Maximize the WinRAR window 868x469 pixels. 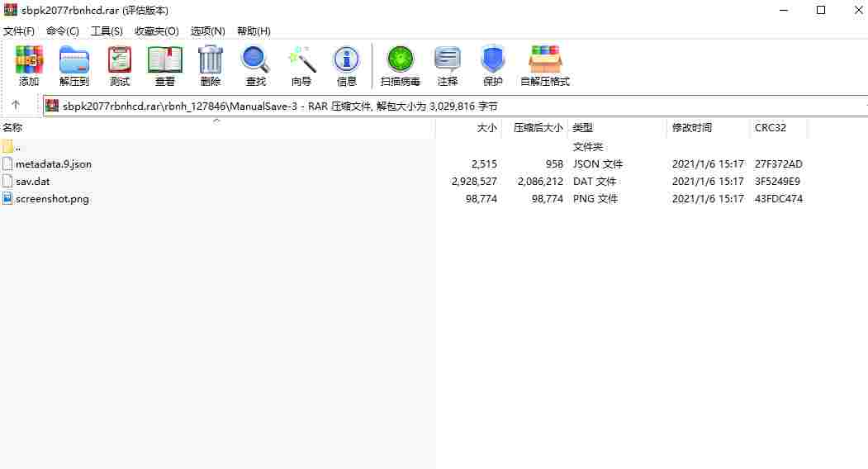click(821, 10)
